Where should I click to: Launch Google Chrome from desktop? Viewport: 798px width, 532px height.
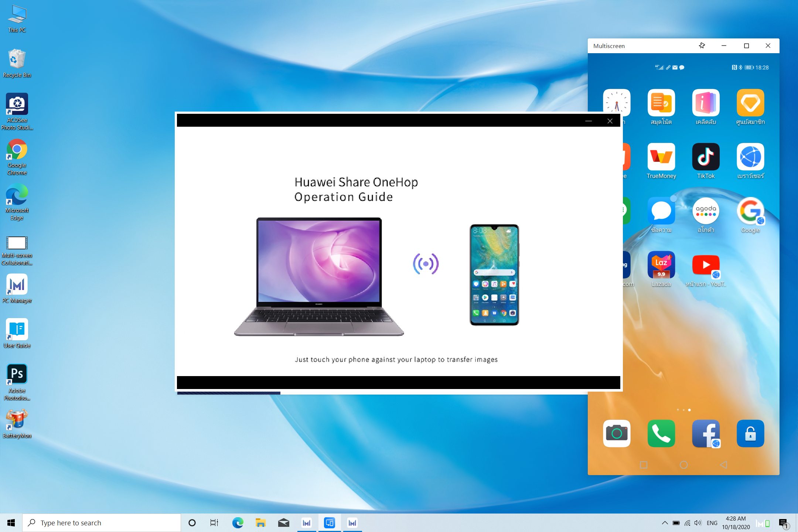[17, 157]
